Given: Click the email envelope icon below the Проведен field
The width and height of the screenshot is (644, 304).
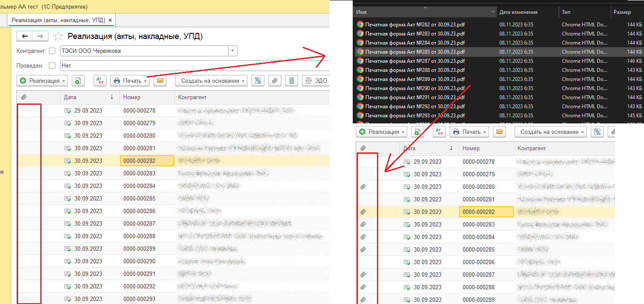Looking at the screenshot, I should (x=161, y=81).
